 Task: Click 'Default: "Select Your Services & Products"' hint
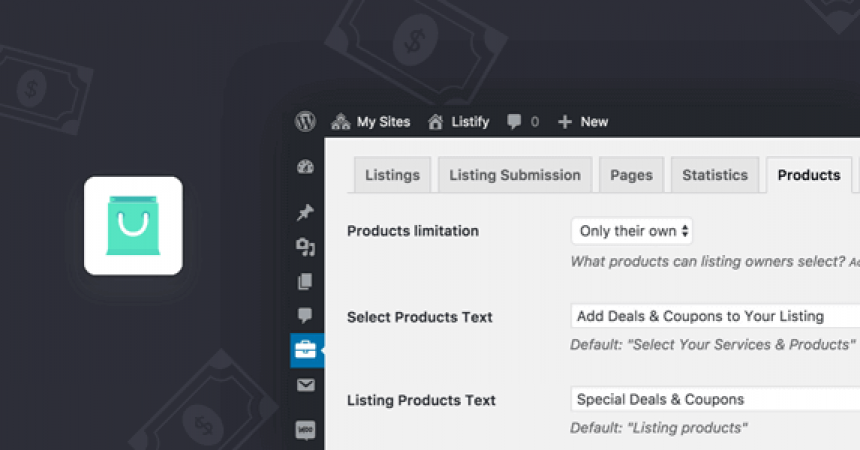pos(712,345)
